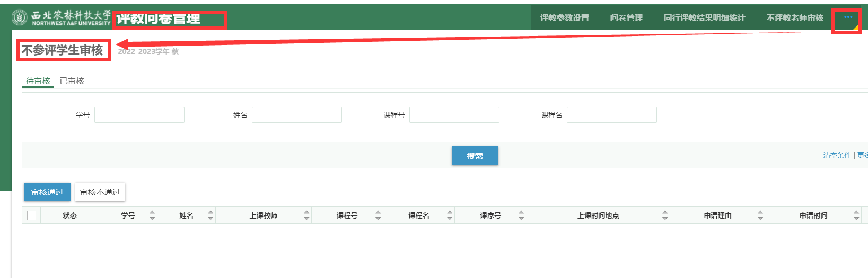Screen dimensions: 868x278
Task: Switch to the 已审核 tab
Action: [x=72, y=81]
